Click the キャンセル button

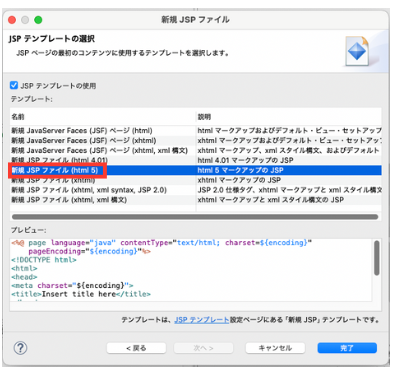tap(275, 348)
